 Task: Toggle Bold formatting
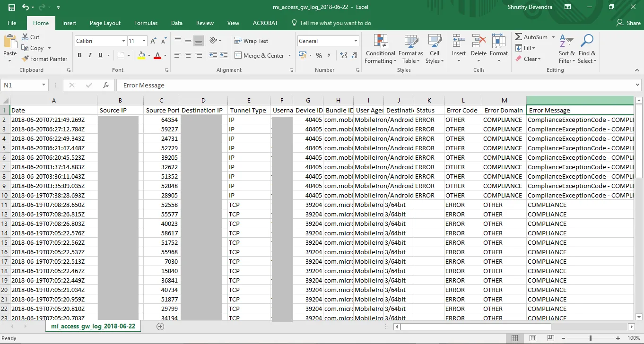coord(79,55)
